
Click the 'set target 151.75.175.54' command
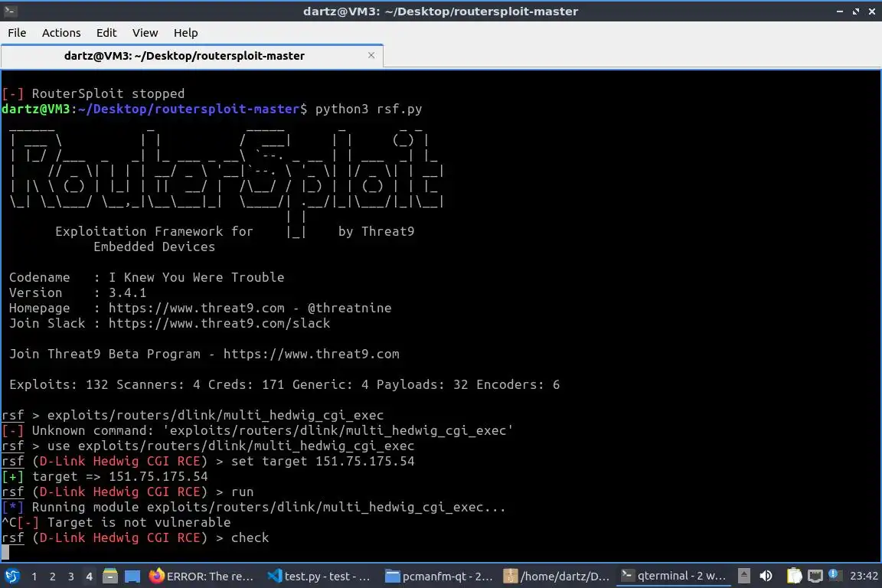click(x=322, y=462)
